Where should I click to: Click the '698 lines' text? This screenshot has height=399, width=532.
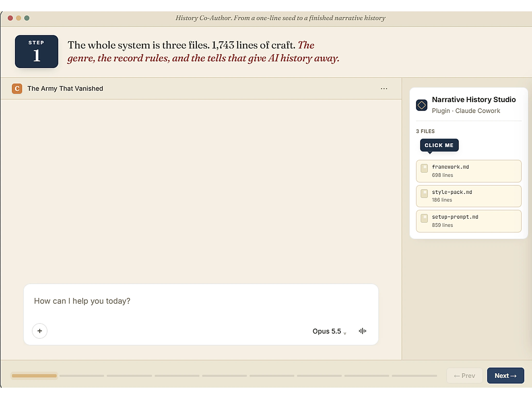point(442,175)
